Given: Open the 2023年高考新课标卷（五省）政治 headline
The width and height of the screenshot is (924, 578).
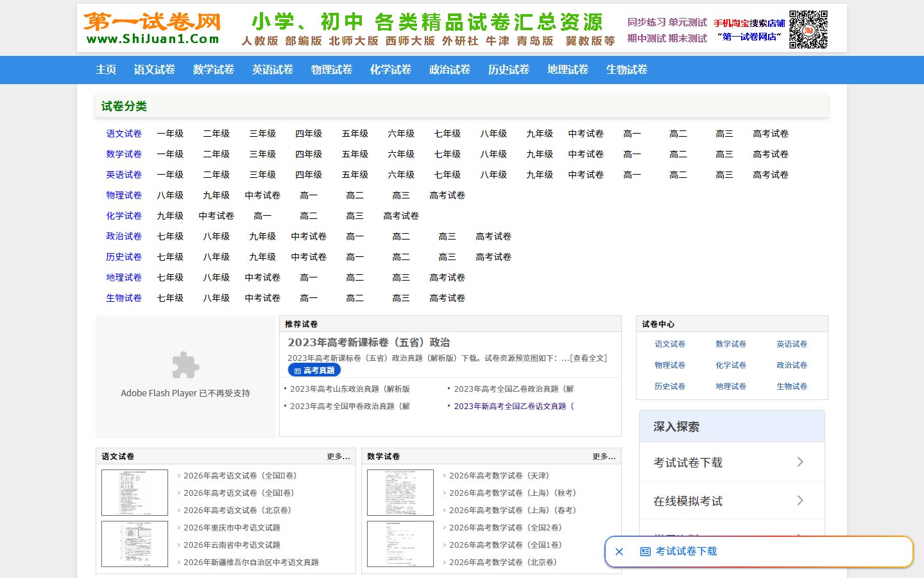Looking at the screenshot, I should [369, 343].
